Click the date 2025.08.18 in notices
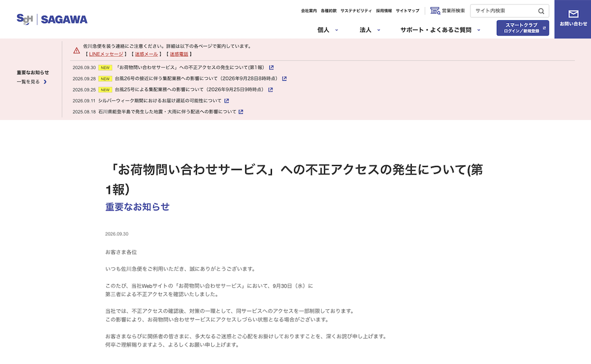 (x=84, y=112)
